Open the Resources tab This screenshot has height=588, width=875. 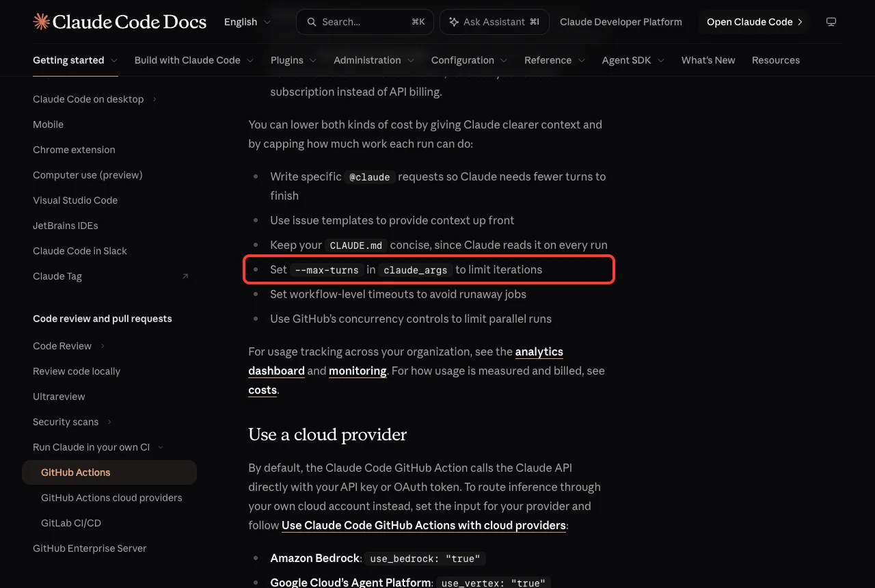[776, 60]
